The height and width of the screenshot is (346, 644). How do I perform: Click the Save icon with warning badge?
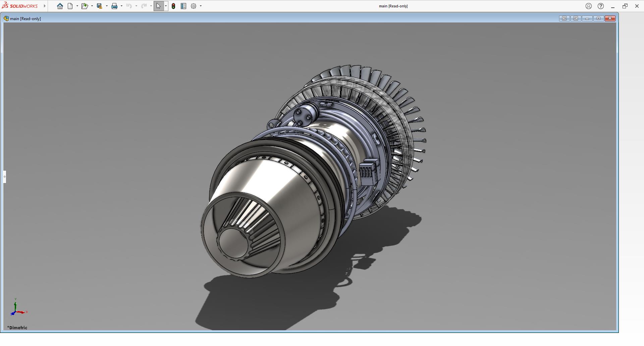(99, 6)
